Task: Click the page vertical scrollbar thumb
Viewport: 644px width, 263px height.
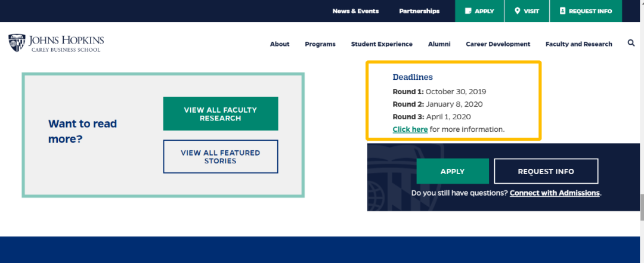Action: [642, 208]
